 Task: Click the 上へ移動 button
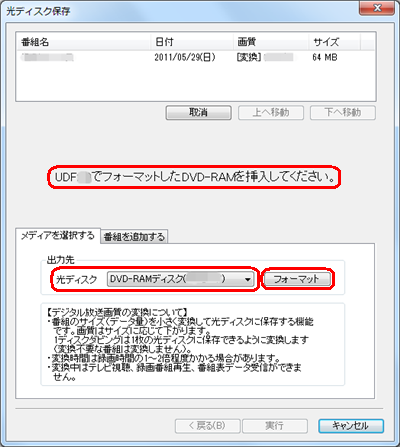(271, 113)
